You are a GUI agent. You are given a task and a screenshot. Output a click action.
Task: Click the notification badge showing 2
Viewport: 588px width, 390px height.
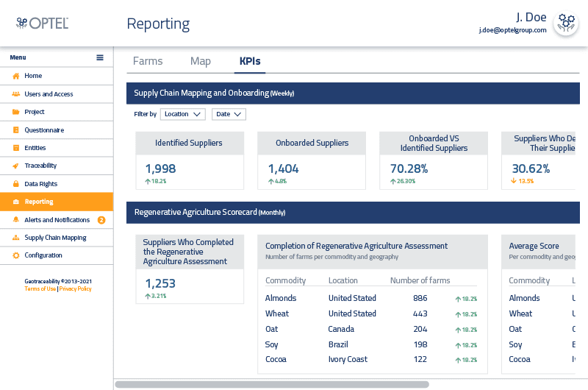pyautogui.click(x=101, y=220)
